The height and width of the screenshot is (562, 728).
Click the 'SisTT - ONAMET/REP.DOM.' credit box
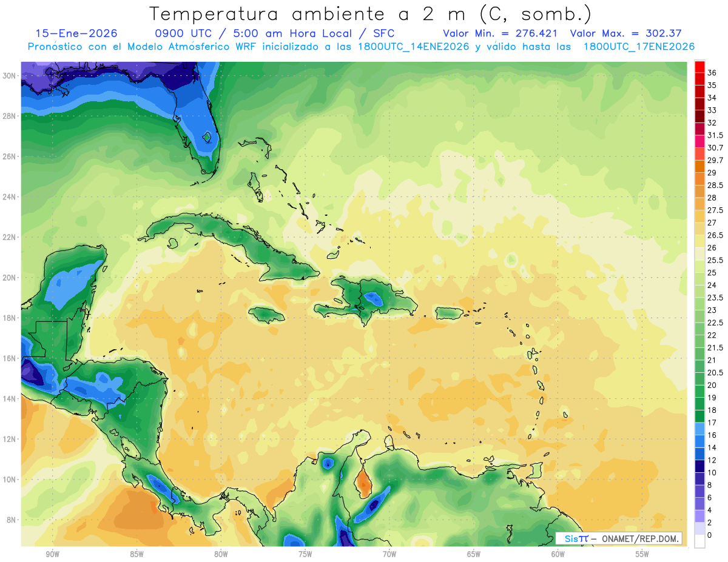pos(619,538)
